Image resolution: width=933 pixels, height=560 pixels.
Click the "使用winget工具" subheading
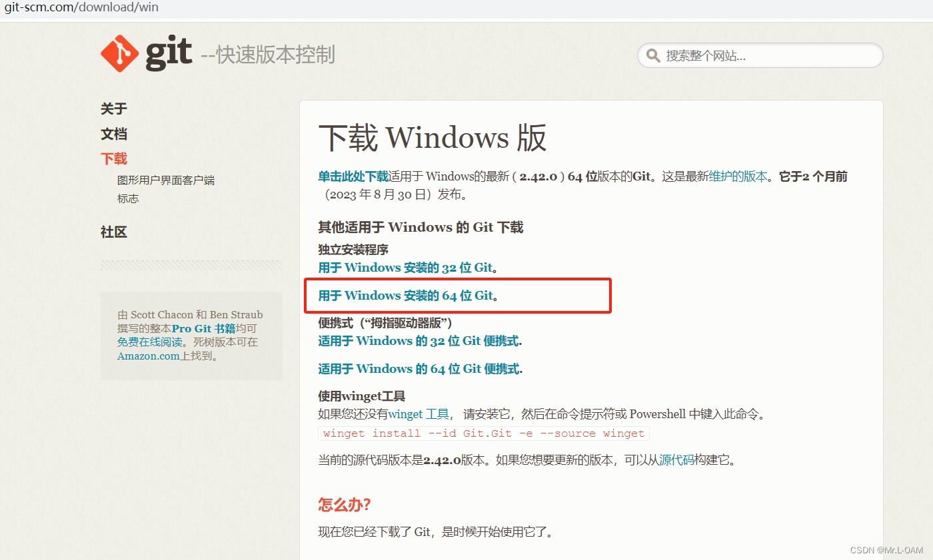[362, 396]
